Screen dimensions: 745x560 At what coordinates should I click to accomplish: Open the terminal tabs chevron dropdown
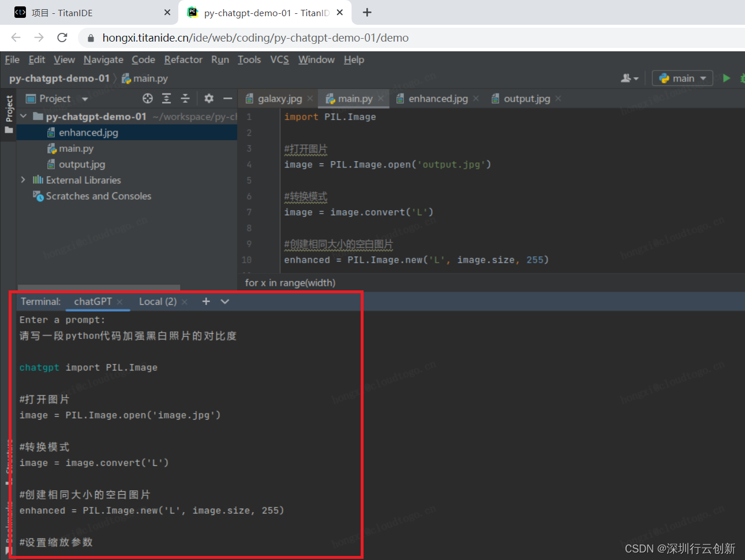(225, 301)
